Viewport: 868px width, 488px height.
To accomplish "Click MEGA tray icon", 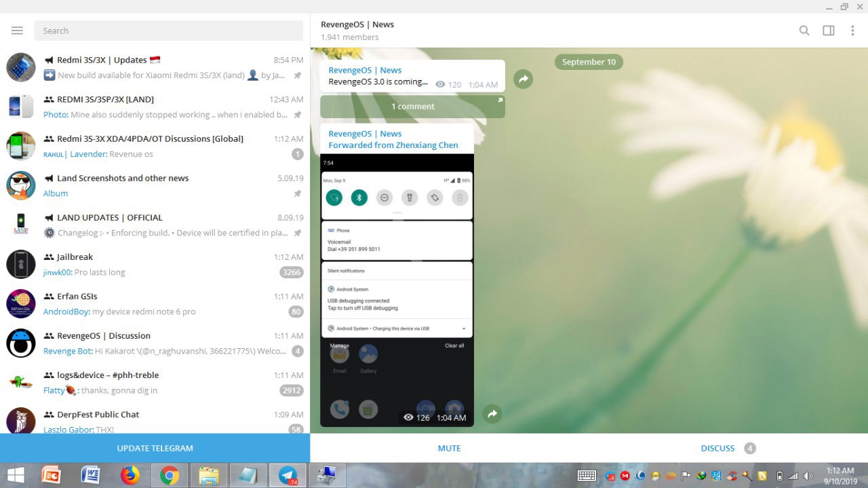I will point(625,476).
